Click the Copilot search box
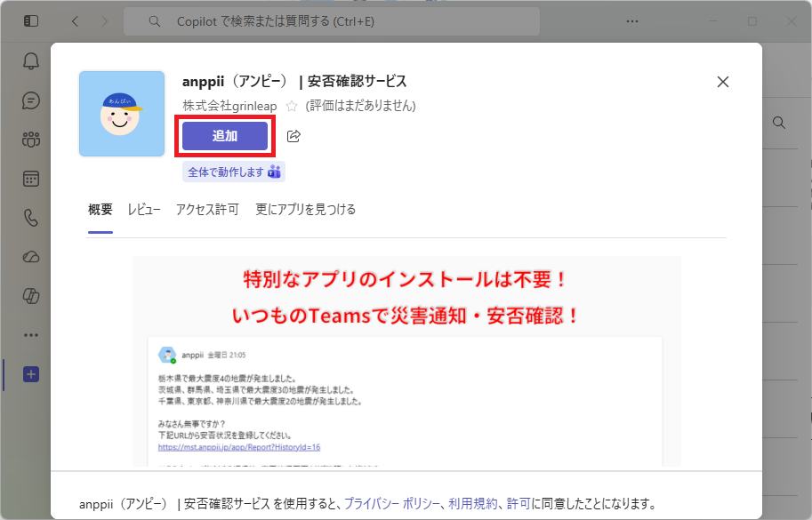The width and height of the screenshot is (812, 520). point(332,21)
